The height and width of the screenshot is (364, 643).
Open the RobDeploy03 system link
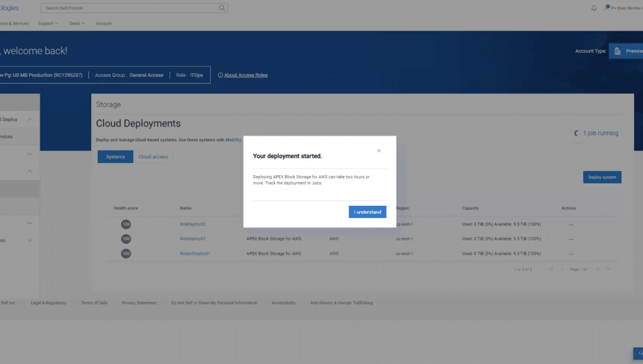pyautogui.click(x=193, y=239)
